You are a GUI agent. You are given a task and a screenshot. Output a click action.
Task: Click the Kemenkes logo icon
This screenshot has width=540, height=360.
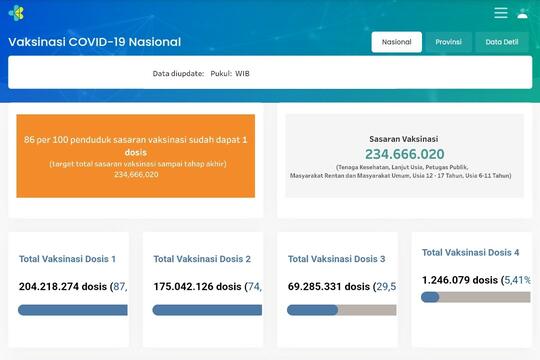click(x=17, y=13)
